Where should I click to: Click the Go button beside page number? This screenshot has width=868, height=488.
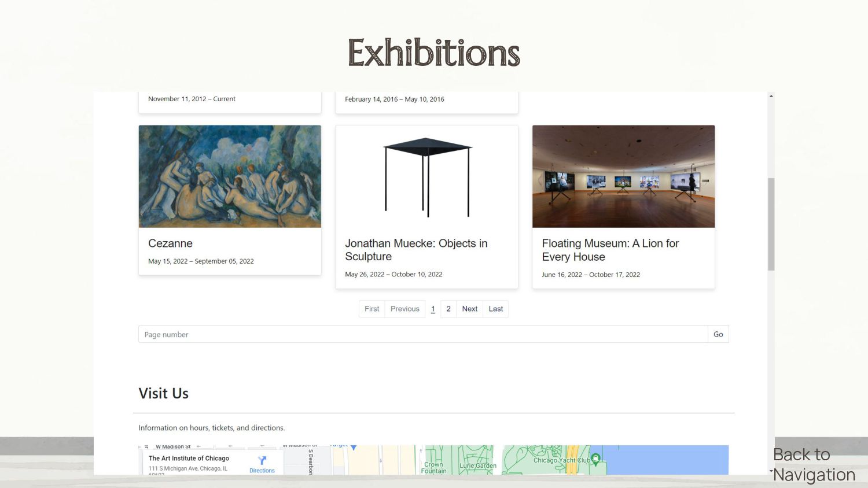pyautogui.click(x=718, y=334)
